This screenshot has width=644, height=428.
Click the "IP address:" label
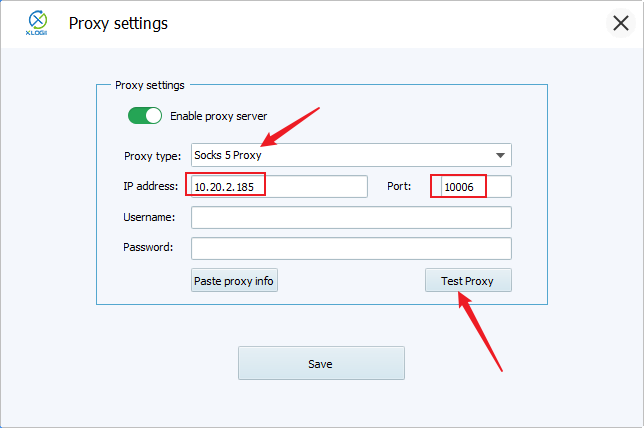tap(151, 186)
